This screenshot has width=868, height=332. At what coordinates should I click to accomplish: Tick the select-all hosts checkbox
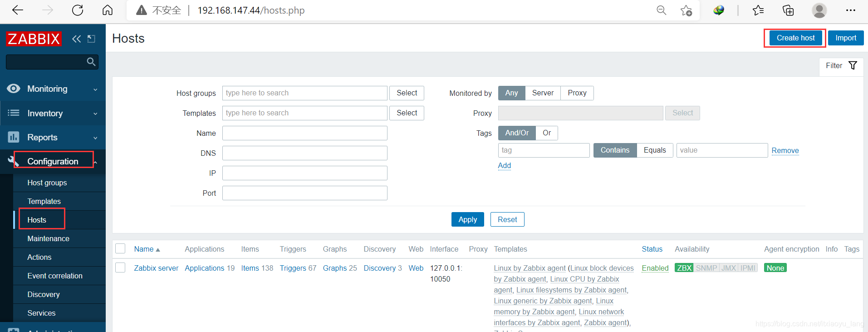coord(120,248)
